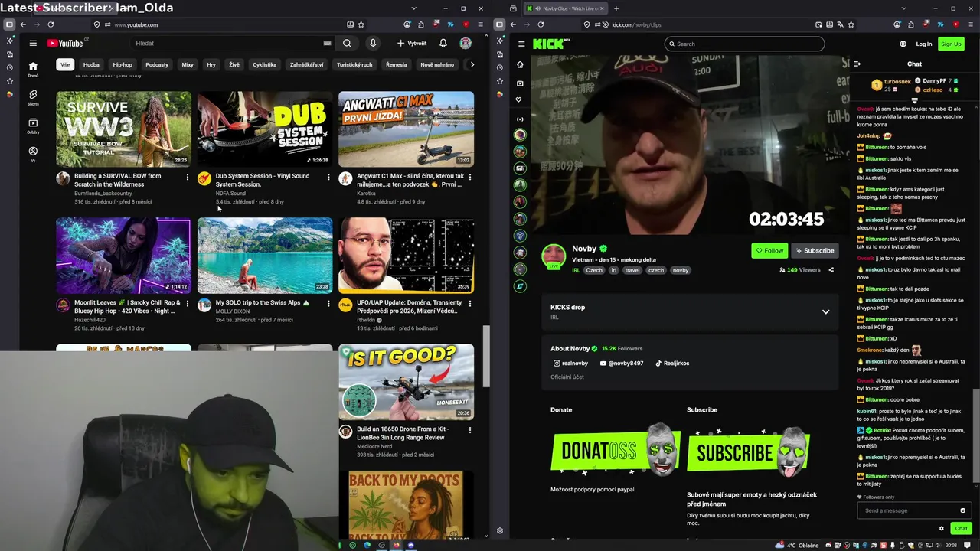
Task: Show more YouTube category chips arrow
Action: click(472, 65)
